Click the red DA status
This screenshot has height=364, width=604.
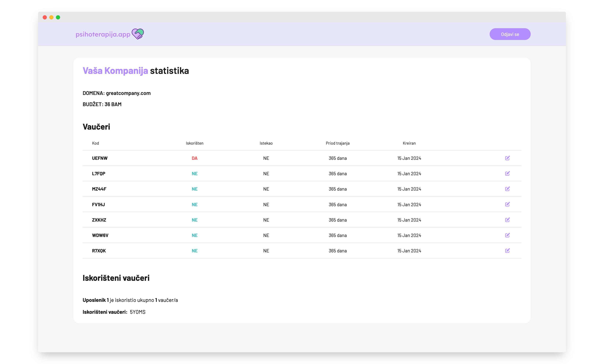point(194,158)
